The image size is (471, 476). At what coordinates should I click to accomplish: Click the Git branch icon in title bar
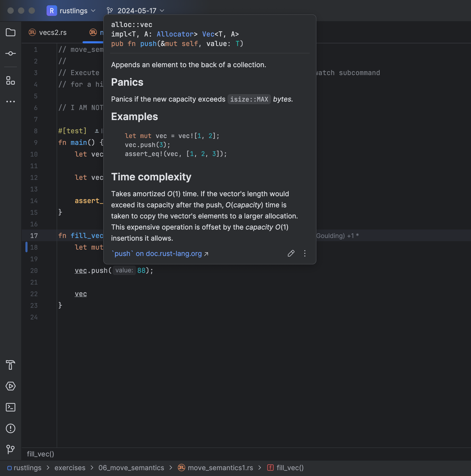click(x=110, y=11)
